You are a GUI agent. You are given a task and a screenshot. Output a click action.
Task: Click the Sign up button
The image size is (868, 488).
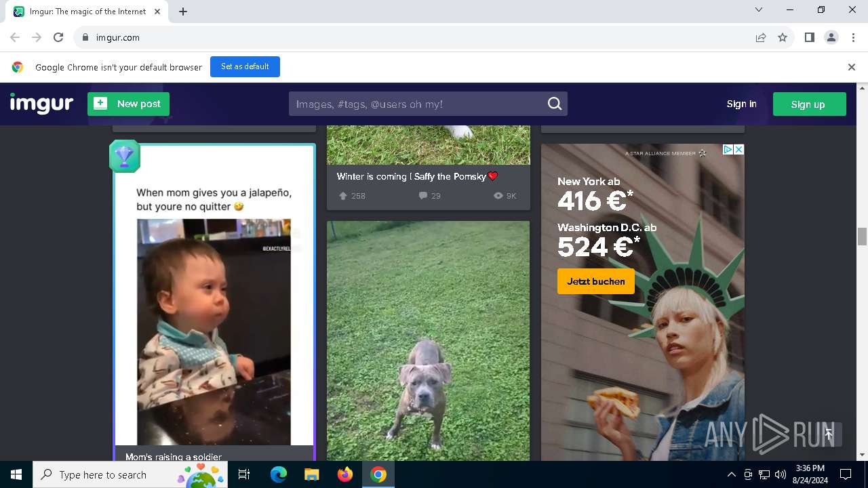click(809, 104)
